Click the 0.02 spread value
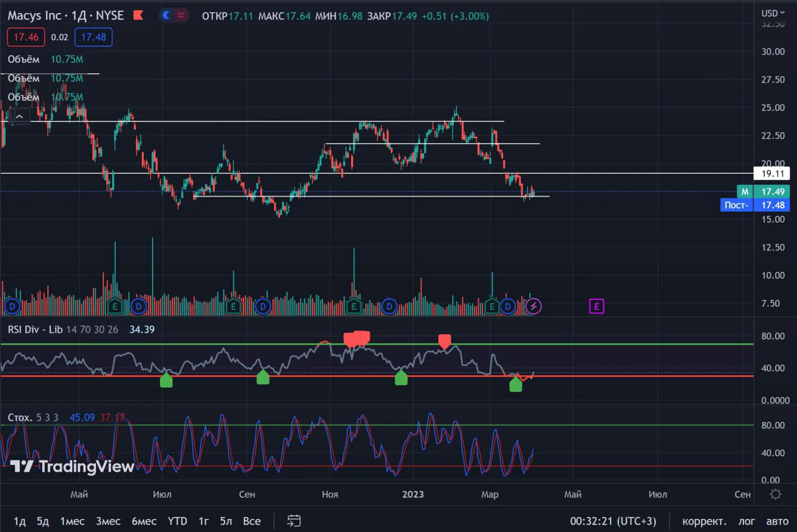 (x=60, y=37)
